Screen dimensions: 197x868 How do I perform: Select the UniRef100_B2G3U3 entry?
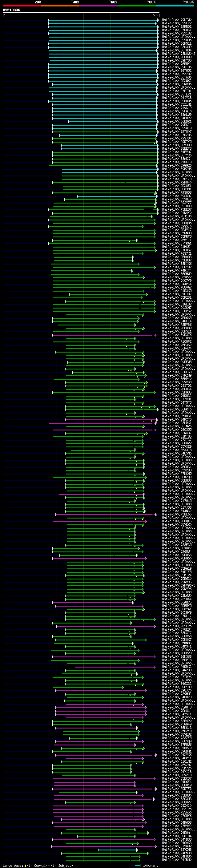[x=176, y=799]
